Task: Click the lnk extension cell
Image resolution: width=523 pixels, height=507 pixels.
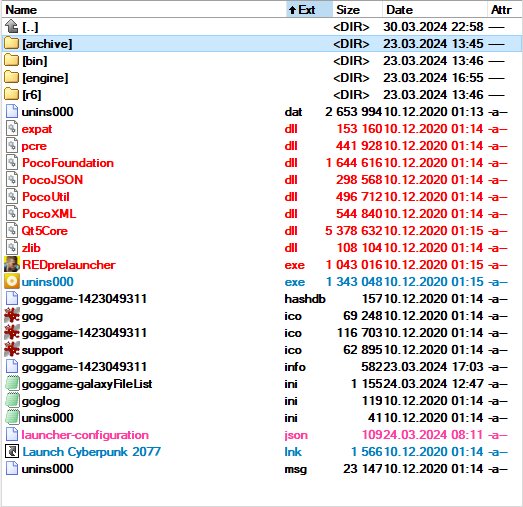Action: click(293, 452)
